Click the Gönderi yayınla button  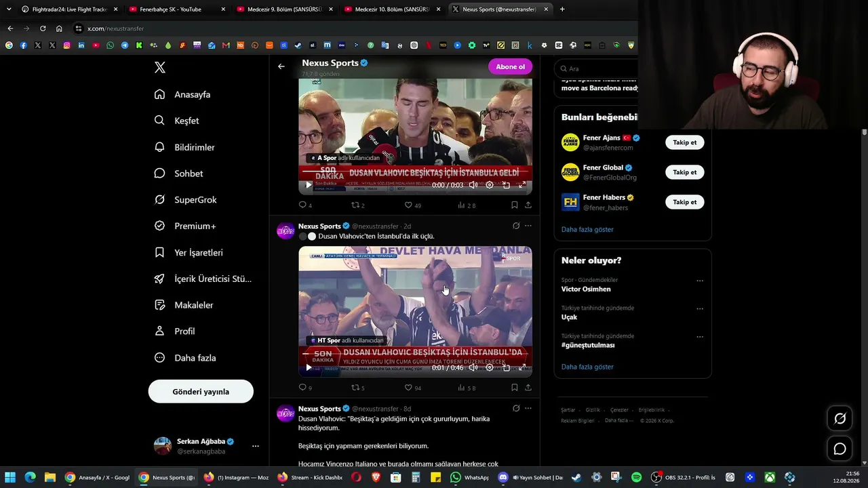tap(201, 392)
